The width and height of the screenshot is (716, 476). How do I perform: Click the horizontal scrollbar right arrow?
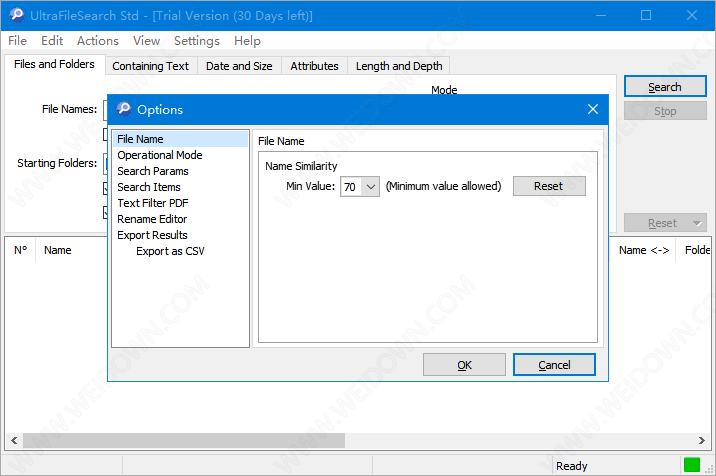pos(701,440)
